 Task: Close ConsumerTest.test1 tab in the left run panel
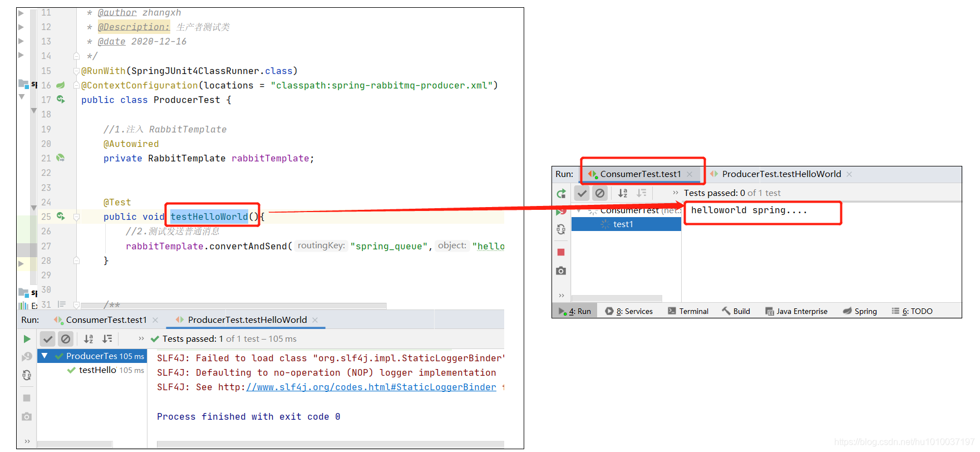[x=155, y=320]
